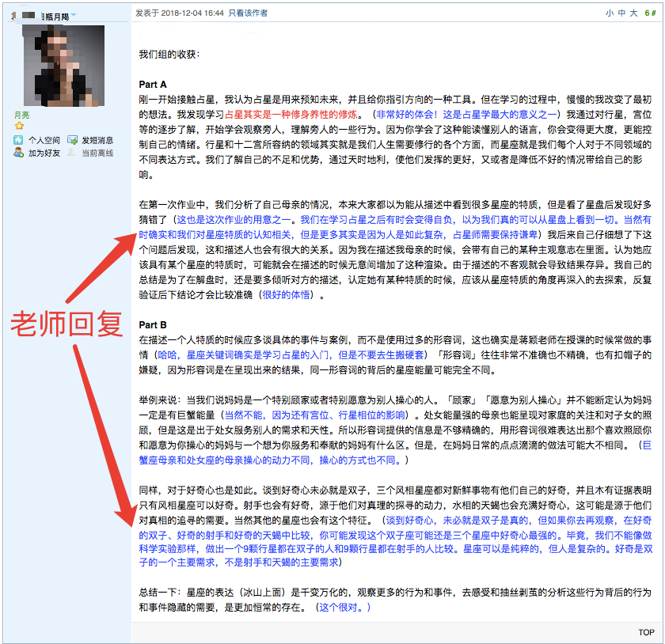Viewport: 665px width, 644px height.
Task: Click the gold star rank icon
Action: tap(19, 127)
